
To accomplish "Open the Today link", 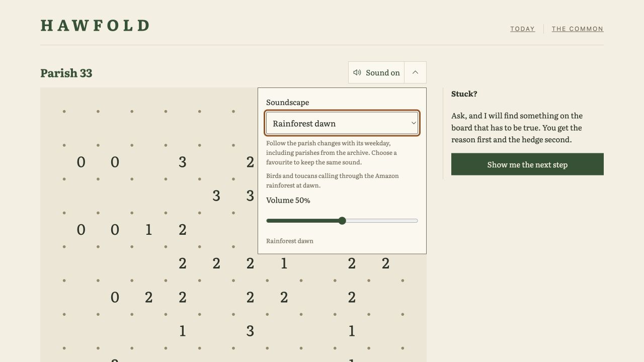I will point(522,29).
